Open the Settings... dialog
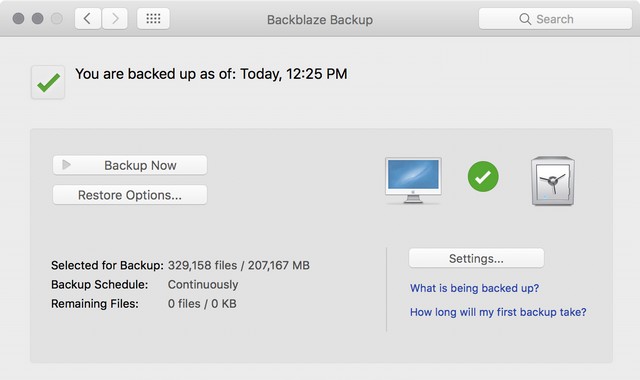 point(476,258)
